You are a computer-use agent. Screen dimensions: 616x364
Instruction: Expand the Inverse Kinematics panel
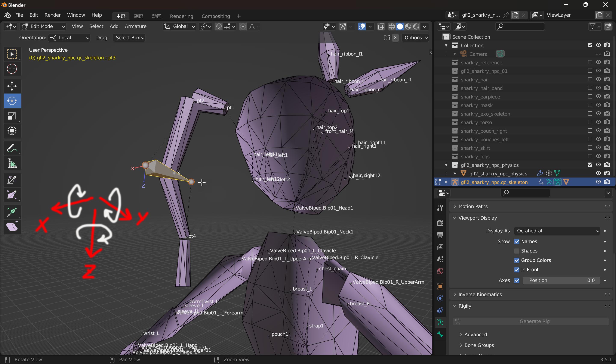point(480,294)
